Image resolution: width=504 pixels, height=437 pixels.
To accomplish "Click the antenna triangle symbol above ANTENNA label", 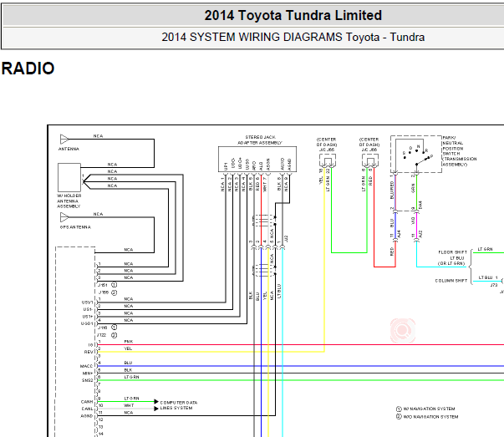I will [x=64, y=140].
